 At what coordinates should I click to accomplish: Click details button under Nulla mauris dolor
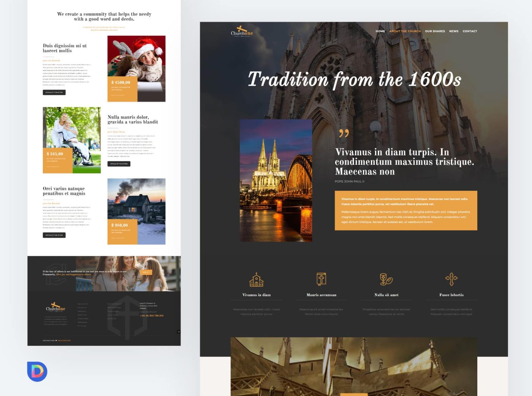pos(119,164)
